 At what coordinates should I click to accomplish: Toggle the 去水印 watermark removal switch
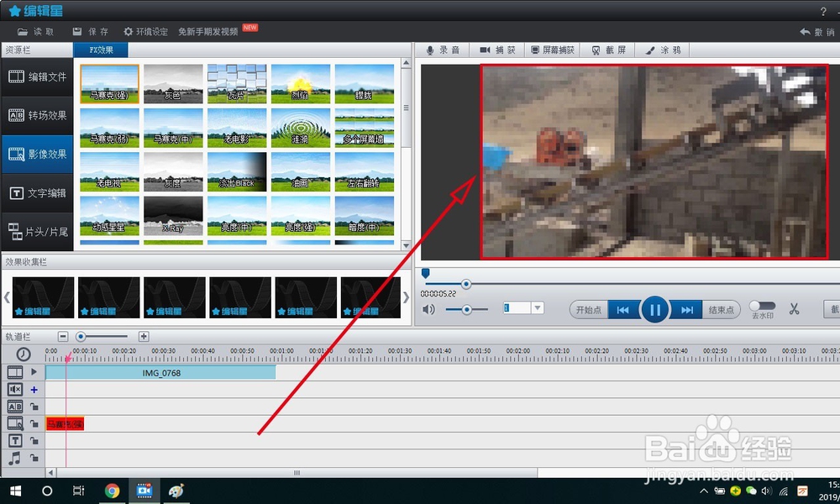click(763, 306)
